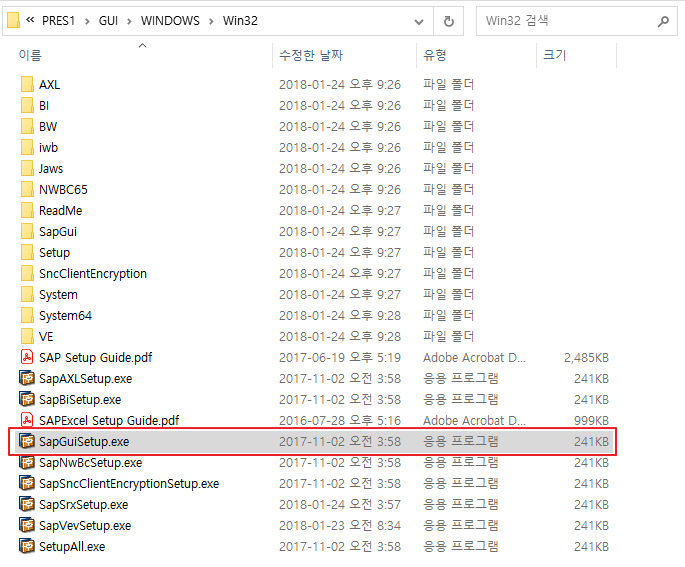Go to PRES1 in breadcrumb

(59, 21)
